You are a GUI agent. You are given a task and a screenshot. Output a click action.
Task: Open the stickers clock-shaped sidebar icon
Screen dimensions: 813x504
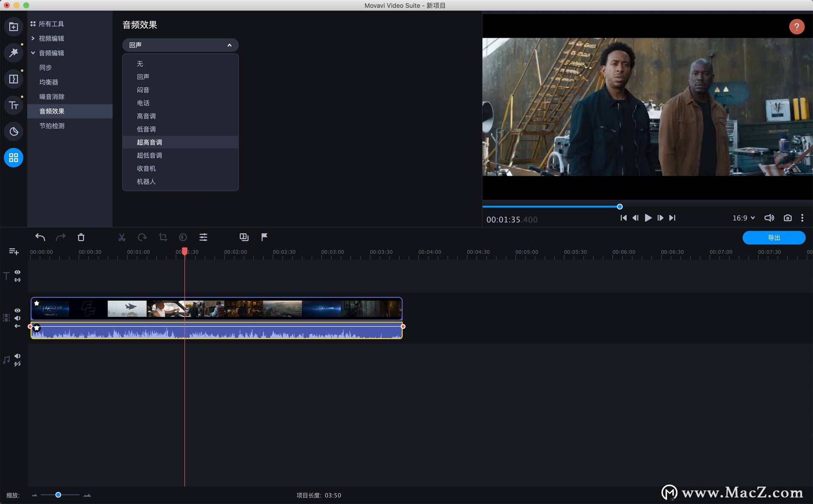click(14, 132)
